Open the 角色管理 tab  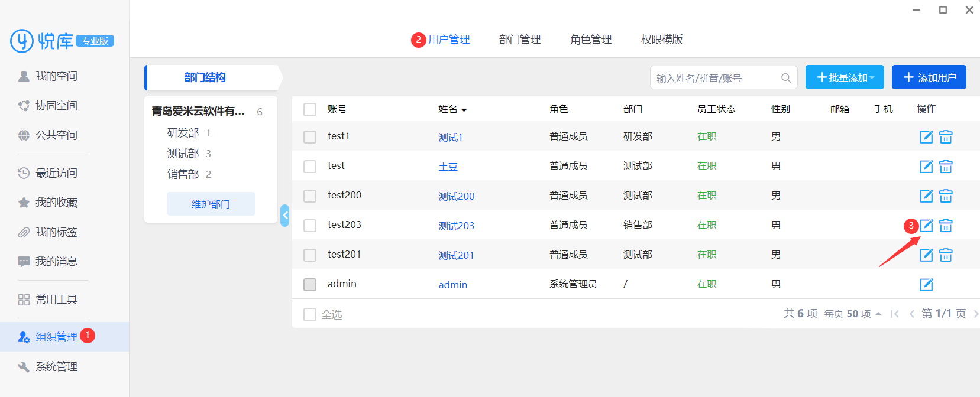pyautogui.click(x=591, y=40)
